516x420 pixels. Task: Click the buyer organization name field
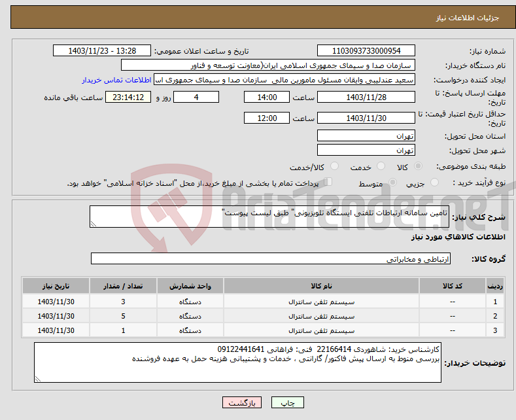click(x=268, y=65)
